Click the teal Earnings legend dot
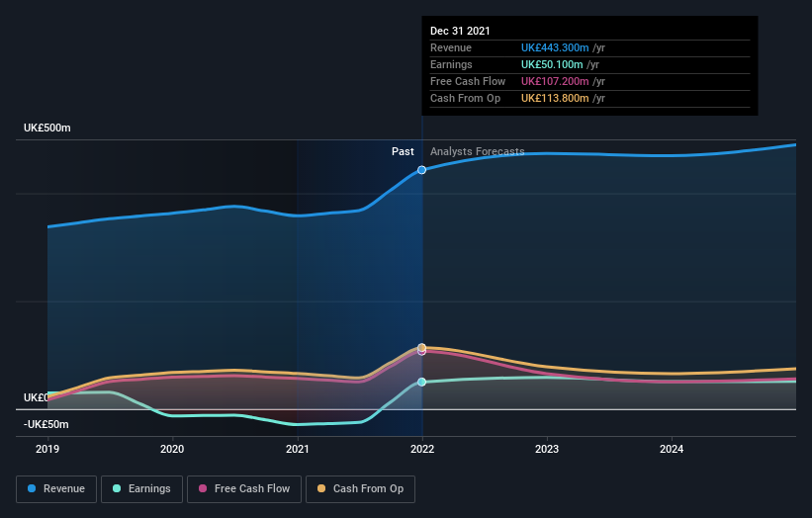The width and height of the screenshot is (812, 518). coord(117,488)
